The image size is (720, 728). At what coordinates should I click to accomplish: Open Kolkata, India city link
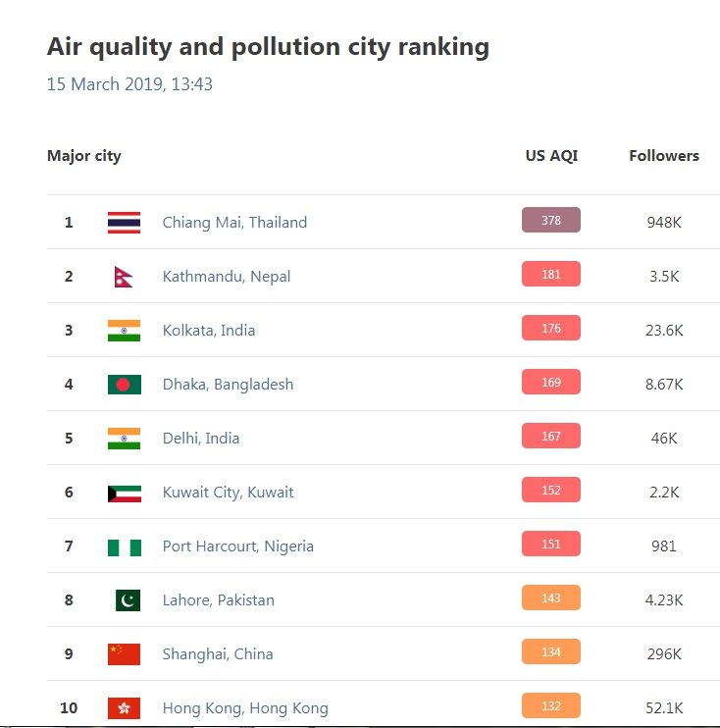[x=208, y=330]
